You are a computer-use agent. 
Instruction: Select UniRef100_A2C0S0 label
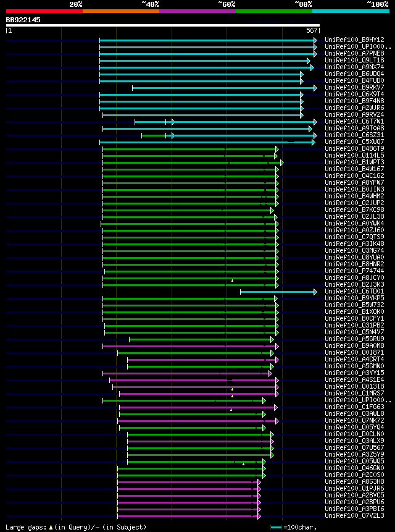(x=354, y=475)
